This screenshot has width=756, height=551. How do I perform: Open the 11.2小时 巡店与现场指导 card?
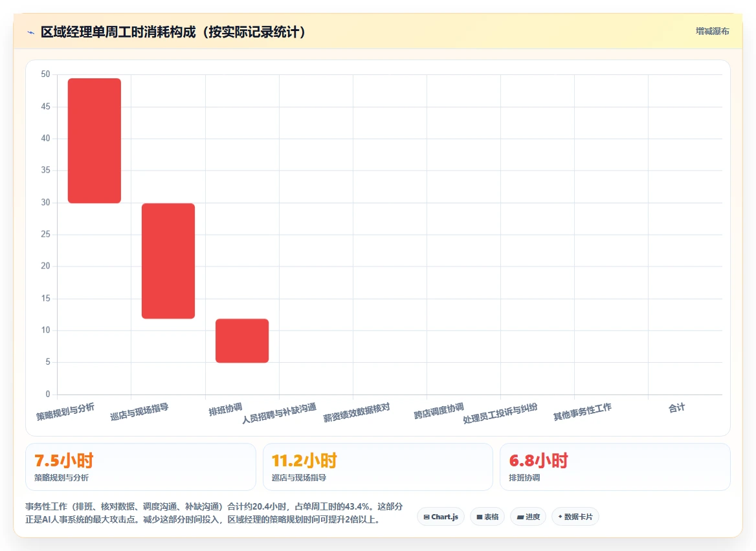click(377, 467)
